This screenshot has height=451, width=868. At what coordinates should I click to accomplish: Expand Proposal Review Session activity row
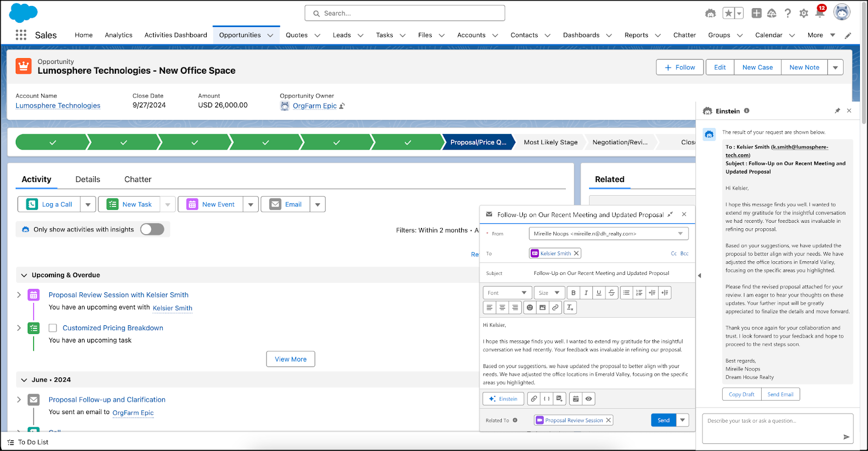[x=19, y=295]
